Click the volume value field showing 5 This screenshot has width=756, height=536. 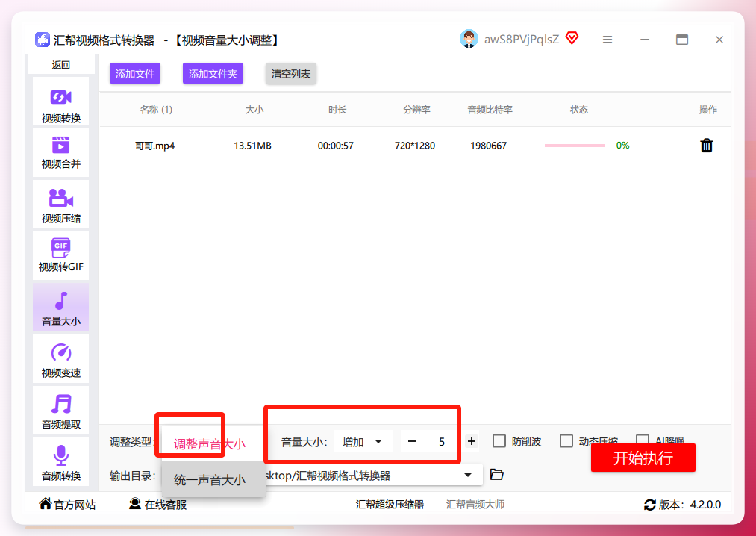[x=441, y=441]
